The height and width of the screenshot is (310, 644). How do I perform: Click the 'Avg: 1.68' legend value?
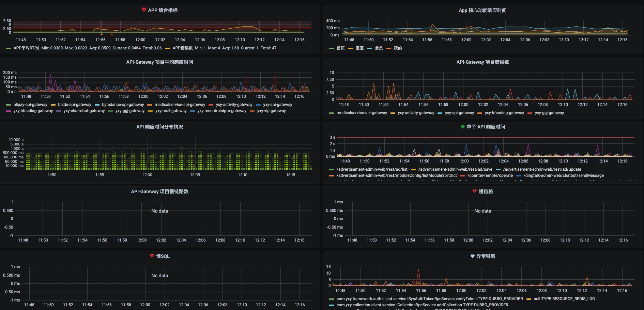pos(230,48)
